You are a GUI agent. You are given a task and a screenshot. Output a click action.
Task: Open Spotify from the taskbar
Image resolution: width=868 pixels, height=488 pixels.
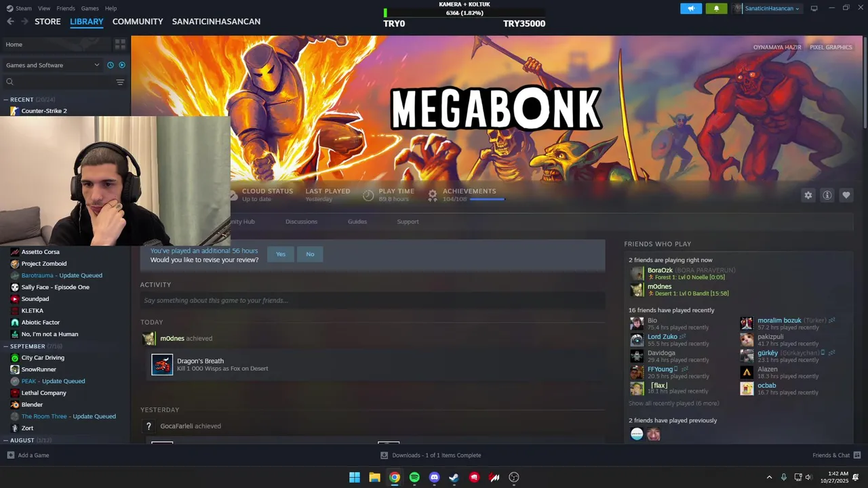click(414, 477)
